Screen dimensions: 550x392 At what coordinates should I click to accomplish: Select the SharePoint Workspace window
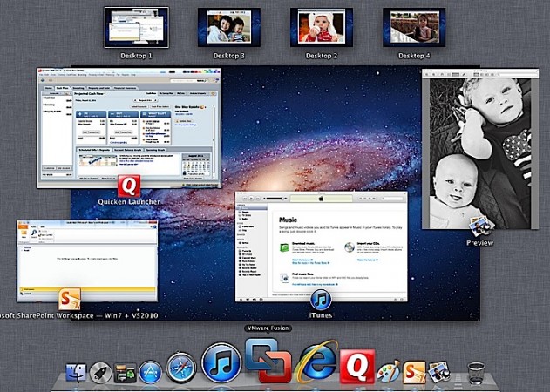(85, 257)
